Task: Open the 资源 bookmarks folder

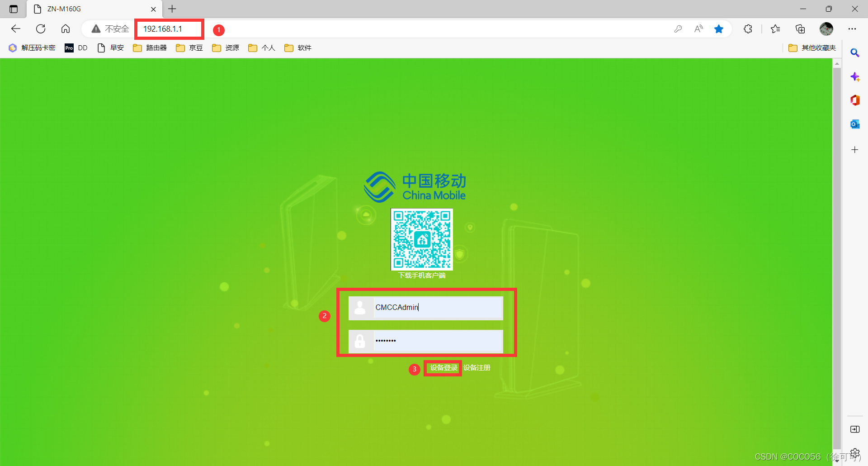Action: (226, 48)
